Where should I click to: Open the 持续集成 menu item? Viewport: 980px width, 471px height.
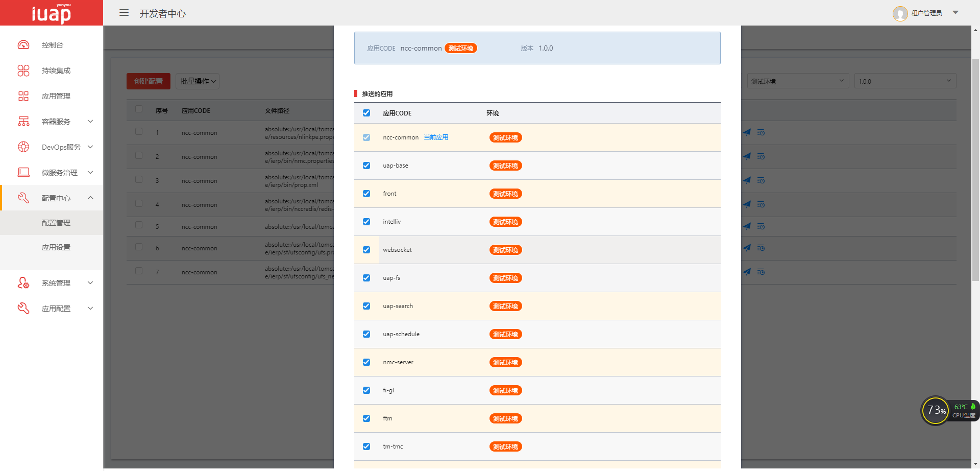tap(52, 70)
